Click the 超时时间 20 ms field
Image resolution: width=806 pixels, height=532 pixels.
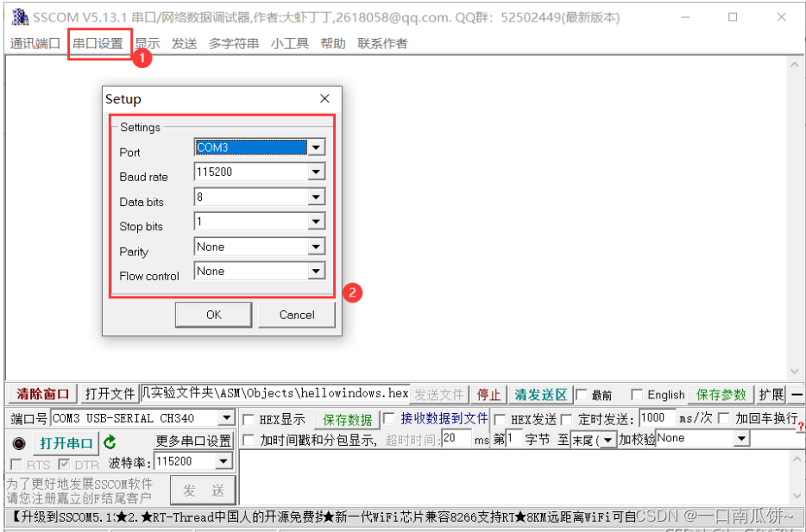click(457, 438)
